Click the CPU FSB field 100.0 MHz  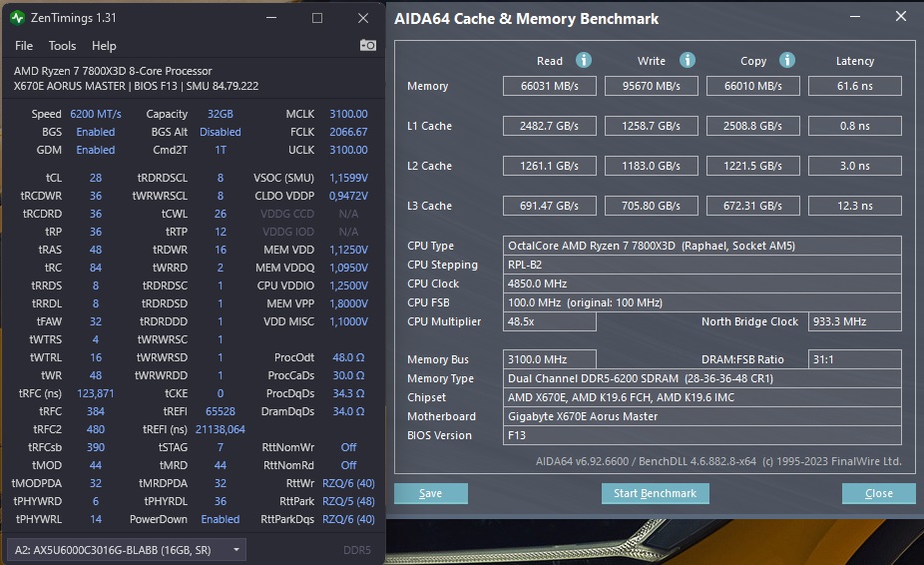[701, 302]
